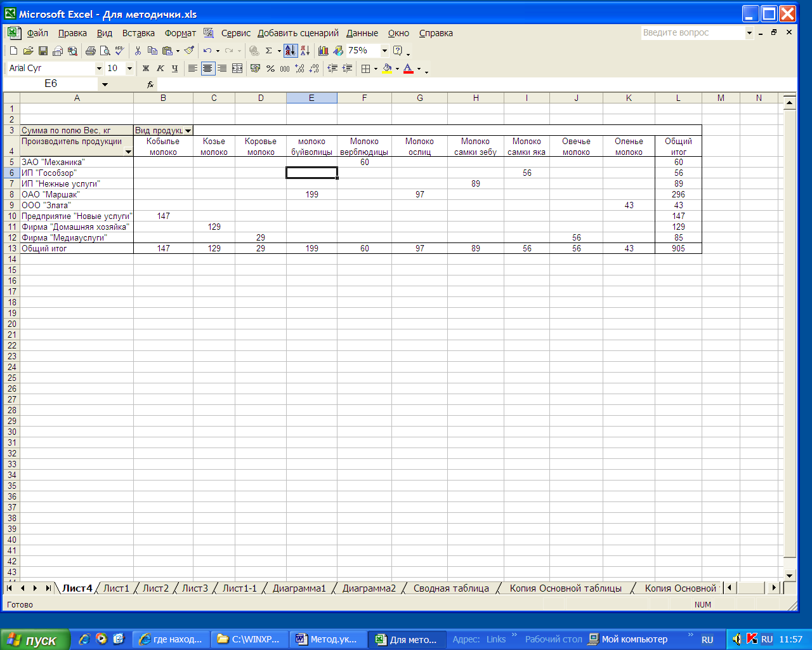
Task: Cut the selection with the scissors icon
Action: (x=138, y=51)
